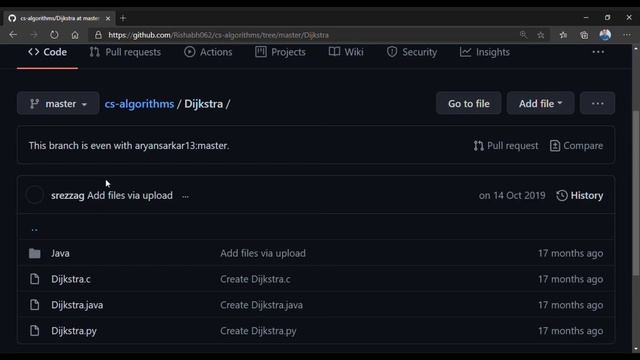Open the browser home page icon
Image resolution: width=640 pixels, height=360 pixels.
coord(75,35)
